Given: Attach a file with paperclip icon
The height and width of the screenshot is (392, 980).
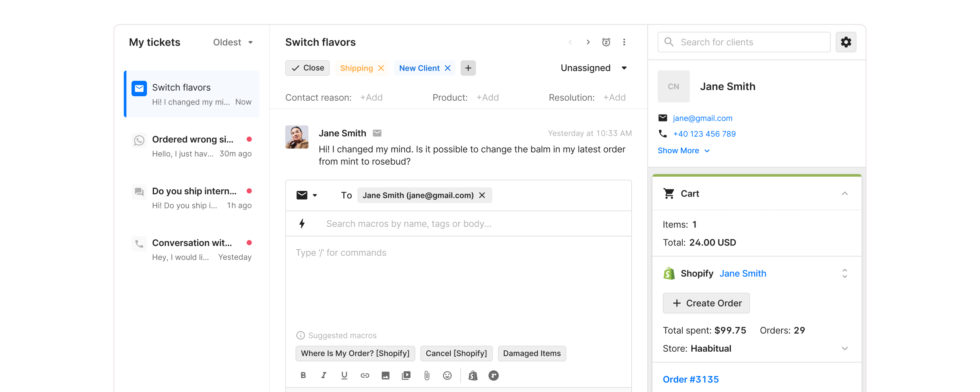Looking at the screenshot, I should point(427,375).
